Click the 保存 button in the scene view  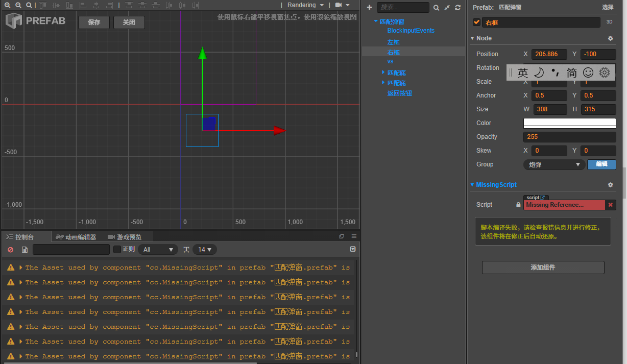pos(94,22)
